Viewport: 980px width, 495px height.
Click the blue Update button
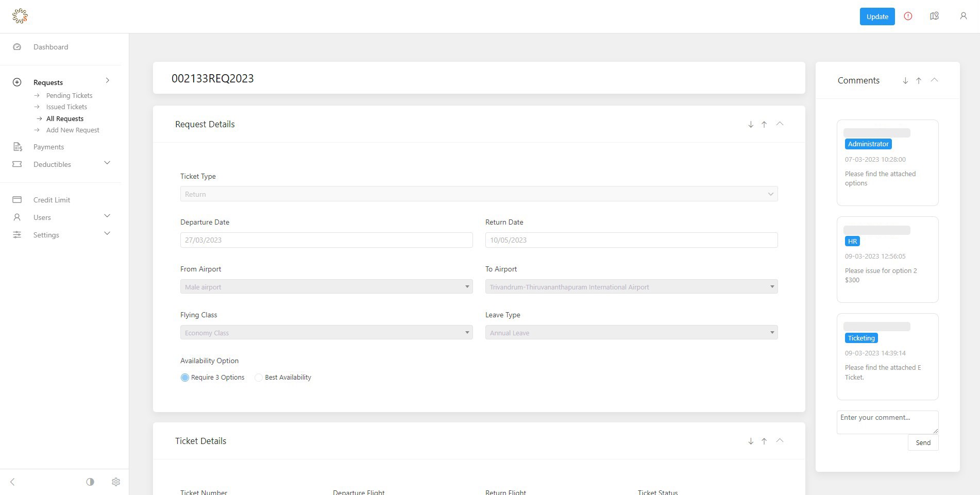(x=877, y=16)
